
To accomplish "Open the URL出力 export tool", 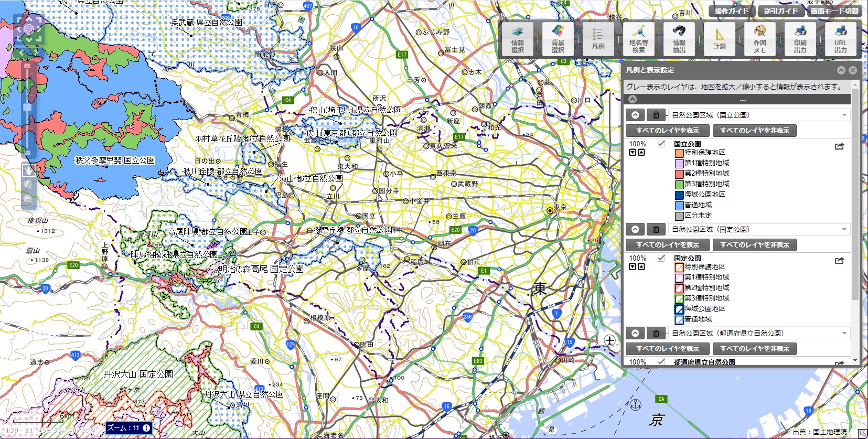I will pos(841,38).
